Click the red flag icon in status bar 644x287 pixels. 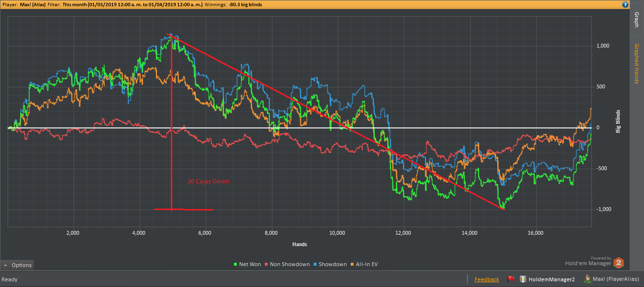point(511,279)
